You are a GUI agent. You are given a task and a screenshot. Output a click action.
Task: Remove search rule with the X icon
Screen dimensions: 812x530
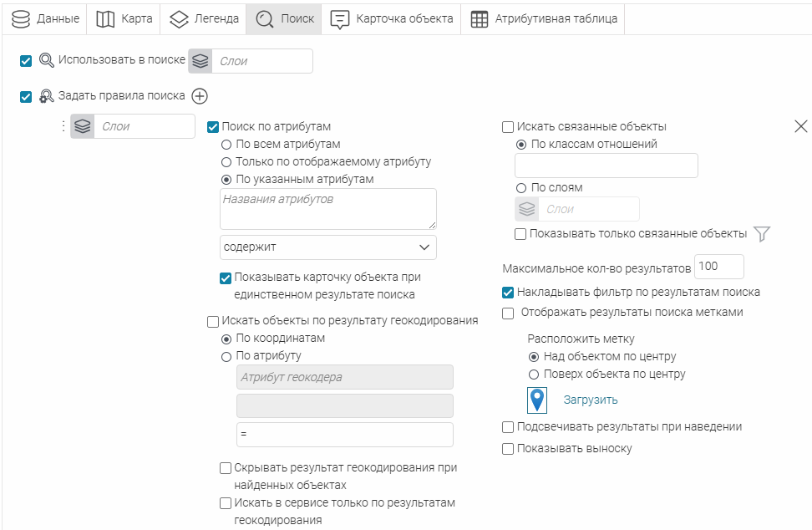point(800,126)
